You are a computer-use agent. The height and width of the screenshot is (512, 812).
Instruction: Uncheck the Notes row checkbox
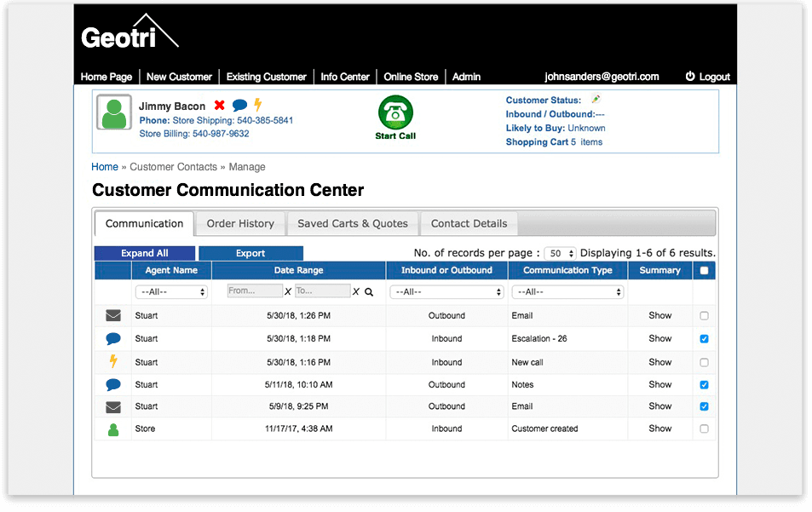coord(705,385)
